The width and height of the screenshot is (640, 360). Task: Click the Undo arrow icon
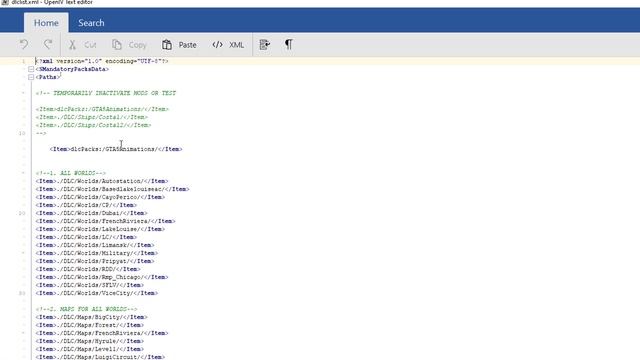pos(24,44)
